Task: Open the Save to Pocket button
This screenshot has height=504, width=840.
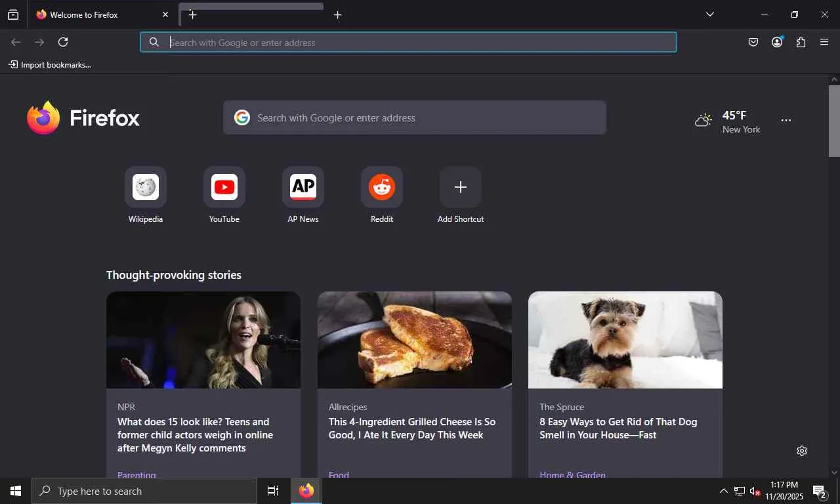Action: pos(753,42)
